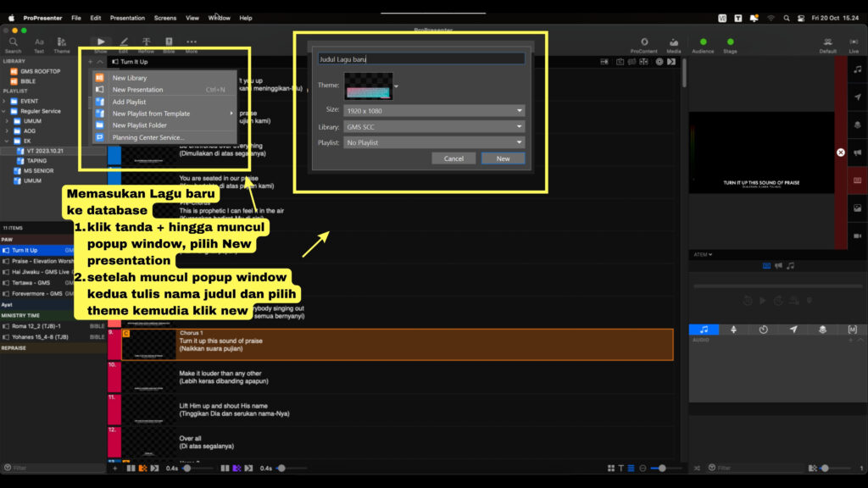The width and height of the screenshot is (868, 488).
Task: Open the Playlist dropdown showing No Playlist
Action: click(434, 142)
